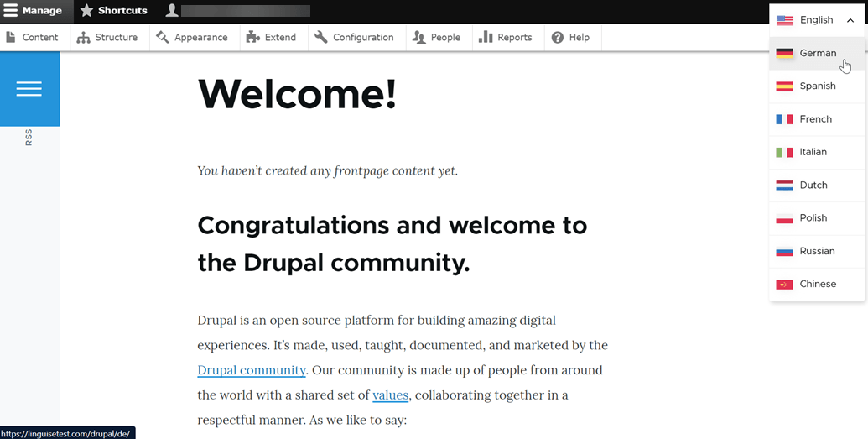Click the Polish flag icon
The height and width of the screenshot is (439, 868).
(x=784, y=218)
